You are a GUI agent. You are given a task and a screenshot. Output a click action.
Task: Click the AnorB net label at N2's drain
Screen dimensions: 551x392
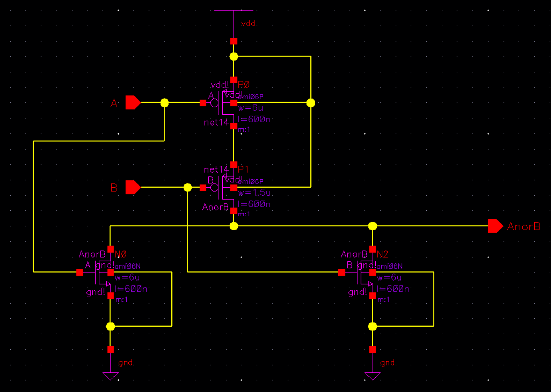(354, 254)
